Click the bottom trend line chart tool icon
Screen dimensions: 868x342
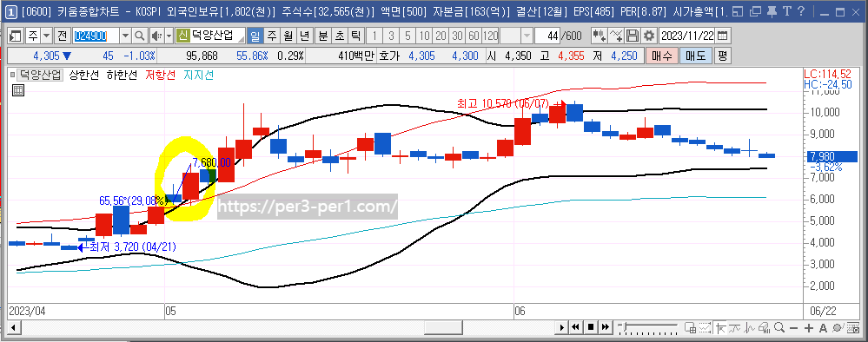(734, 327)
